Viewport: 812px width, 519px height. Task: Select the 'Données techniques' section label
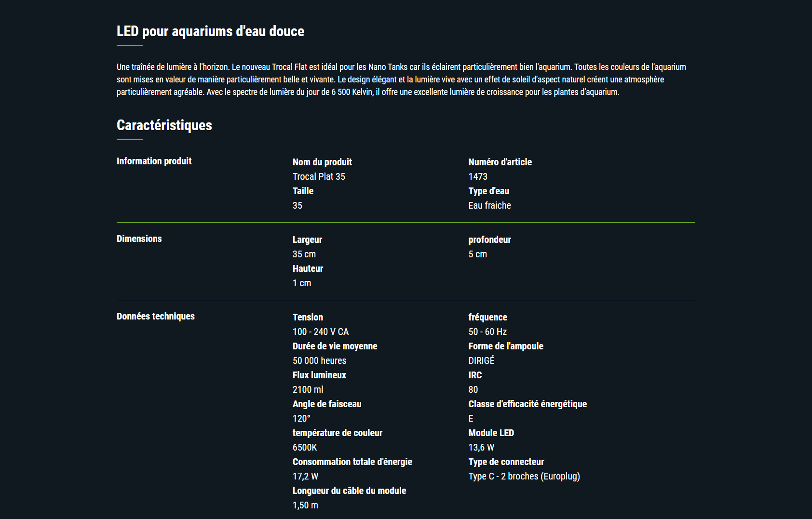pyautogui.click(x=156, y=316)
